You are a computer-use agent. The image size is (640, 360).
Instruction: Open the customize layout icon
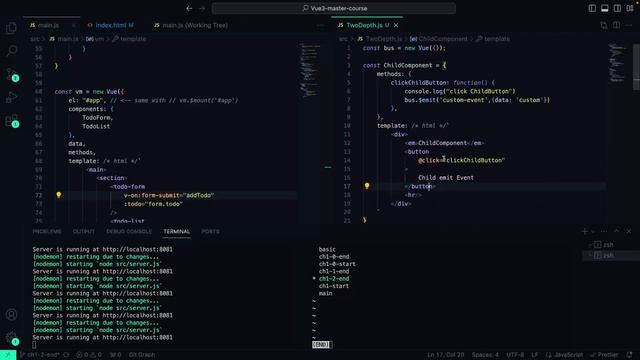pyautogui.click(x=630, y=8)
